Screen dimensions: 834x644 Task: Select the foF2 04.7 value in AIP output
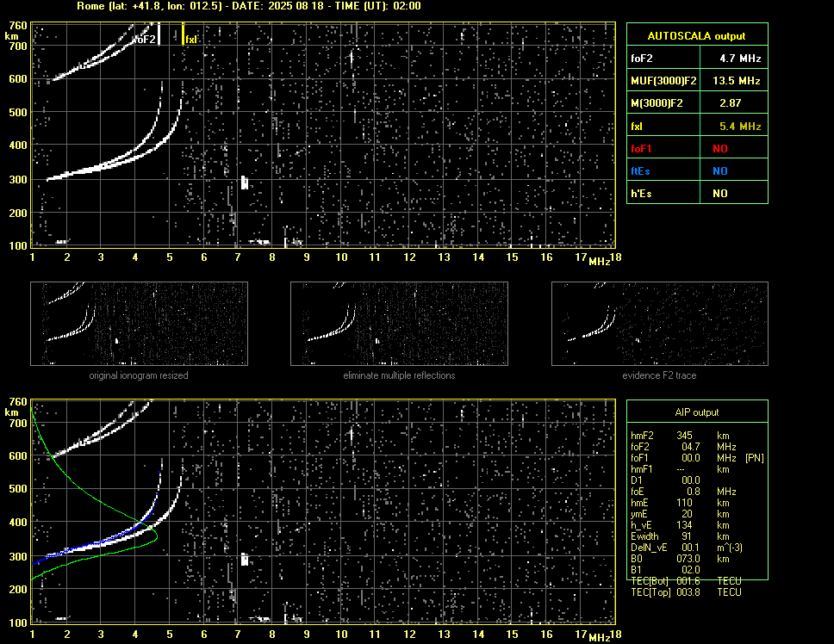point(690,447)
